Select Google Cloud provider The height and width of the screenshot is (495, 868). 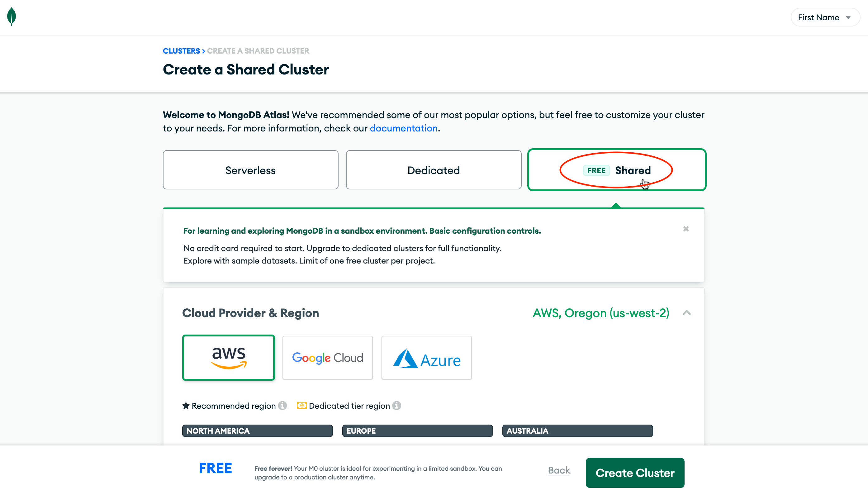pos(327,357)
